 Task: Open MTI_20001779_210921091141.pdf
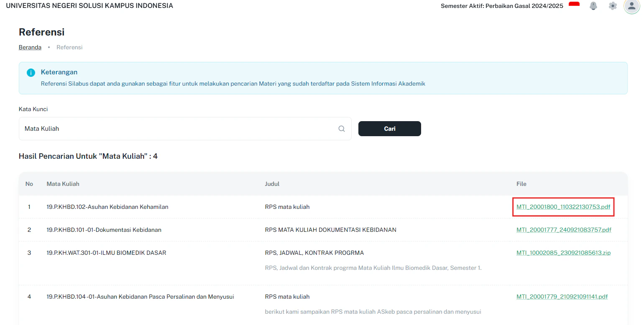562,296
